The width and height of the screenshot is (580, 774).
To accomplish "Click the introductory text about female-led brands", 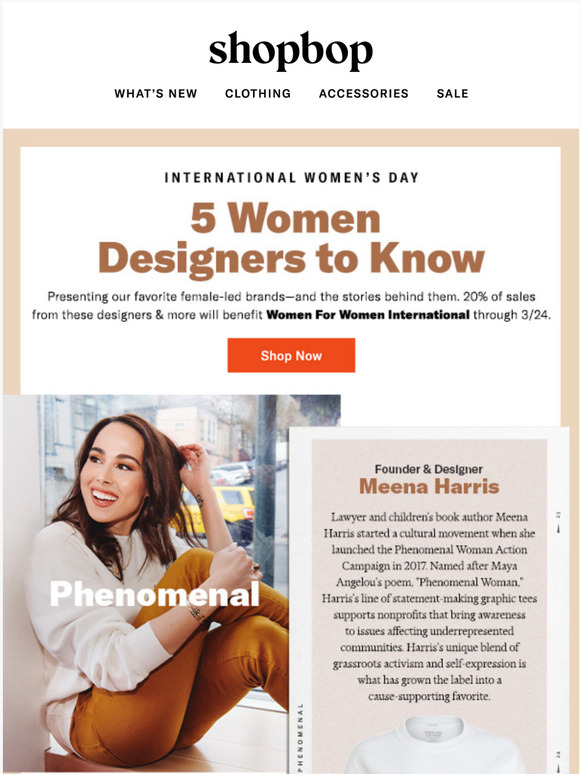I will (x=291, y=306).
